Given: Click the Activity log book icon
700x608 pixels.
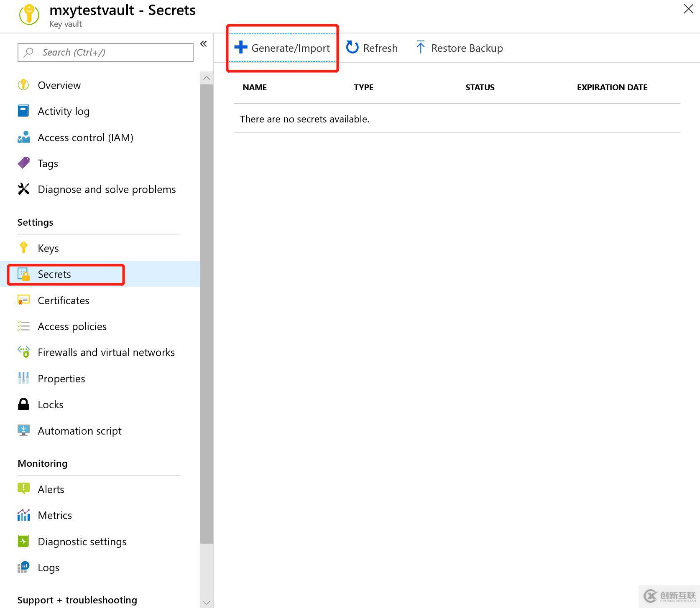Looking at the screenshot, I should 23,111.
